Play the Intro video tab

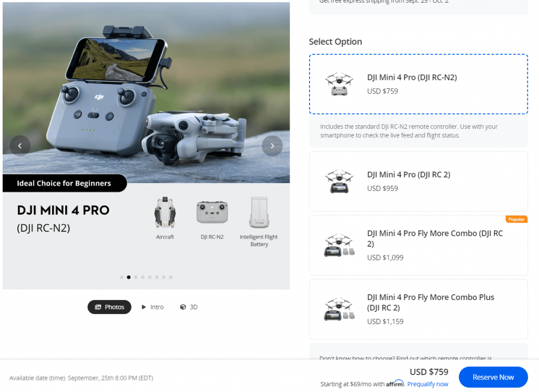(153, 307)
